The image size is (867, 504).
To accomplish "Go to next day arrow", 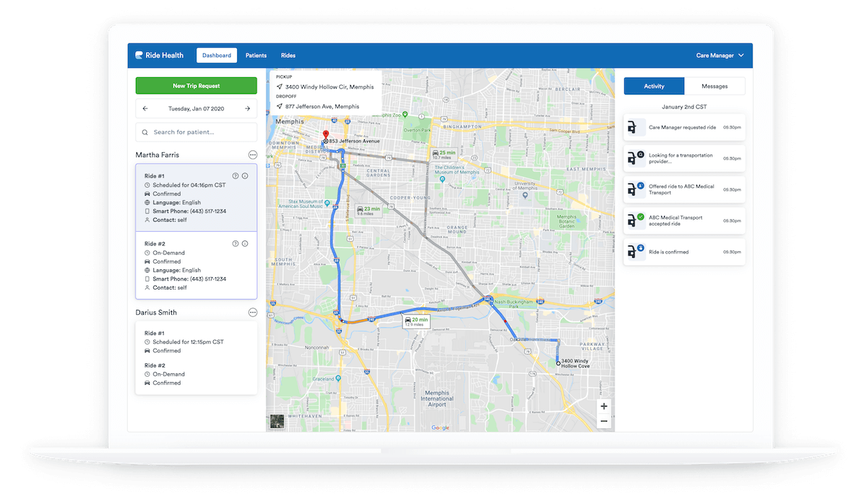I will 247,109.
